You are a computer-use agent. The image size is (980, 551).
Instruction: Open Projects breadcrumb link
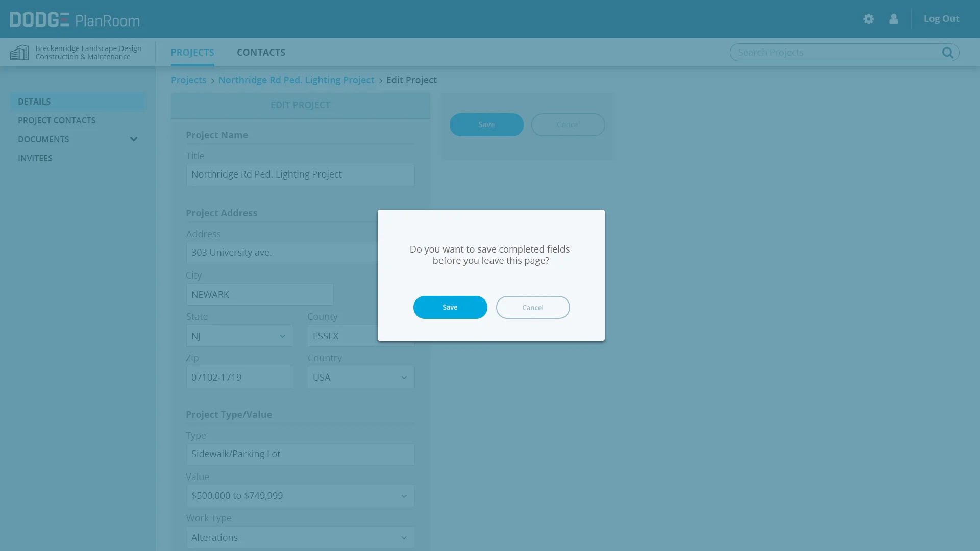point(188,80)
